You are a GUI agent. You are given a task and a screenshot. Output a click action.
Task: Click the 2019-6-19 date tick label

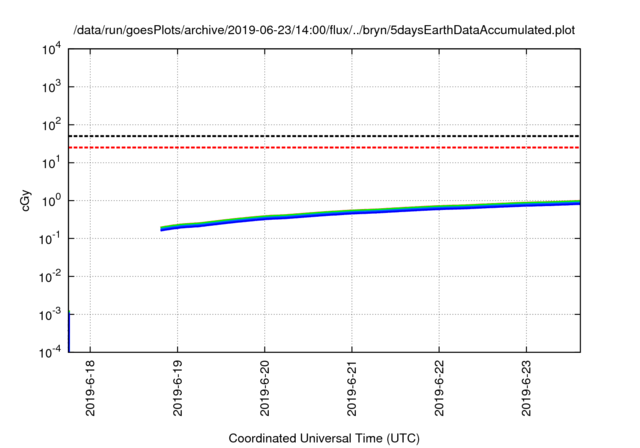tap(178, 388)
